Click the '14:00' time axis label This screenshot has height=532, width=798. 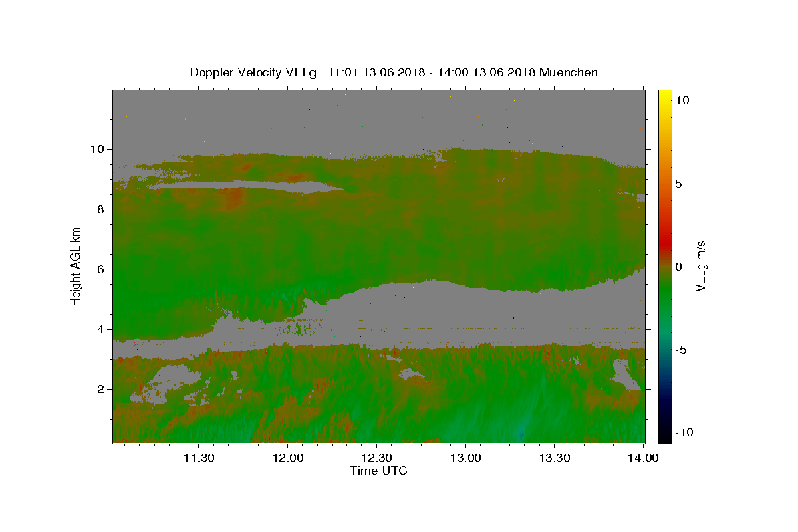tap(644, 458)
